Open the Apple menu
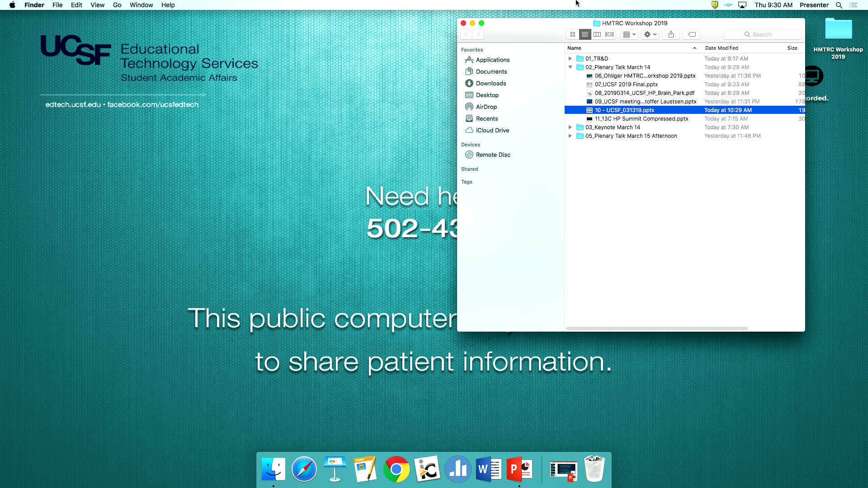The width and height of the screenshot is (868, 488). (x=12, y=5)
